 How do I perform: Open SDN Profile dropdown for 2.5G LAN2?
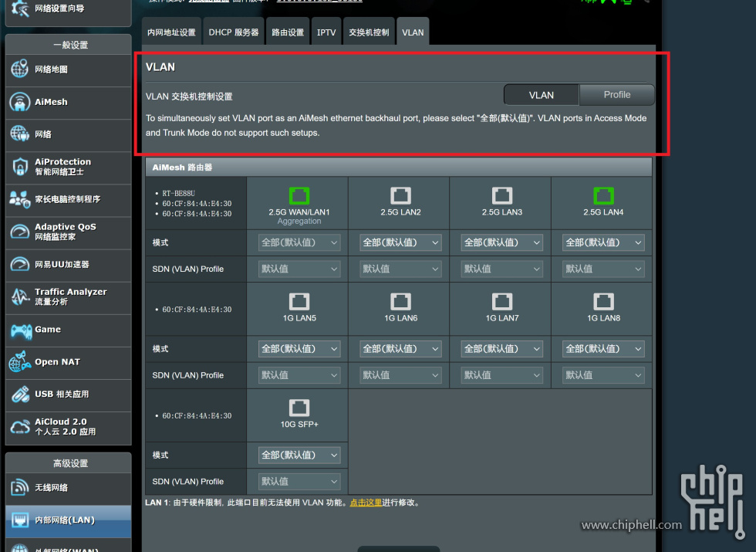pyautogui.click(x=400, y=269)
